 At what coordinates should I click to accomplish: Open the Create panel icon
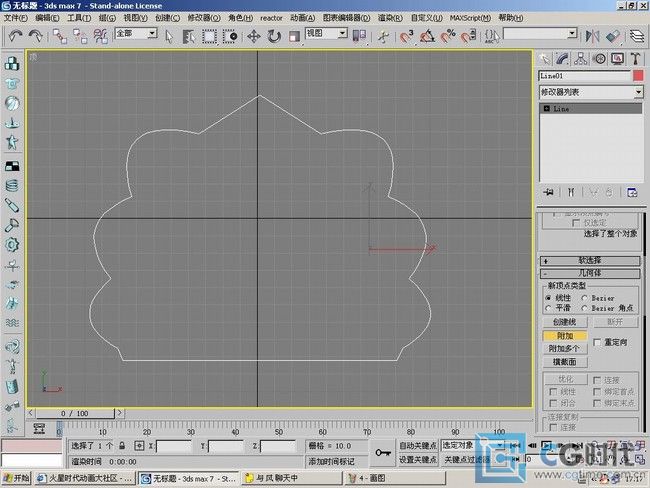point(545,59)
